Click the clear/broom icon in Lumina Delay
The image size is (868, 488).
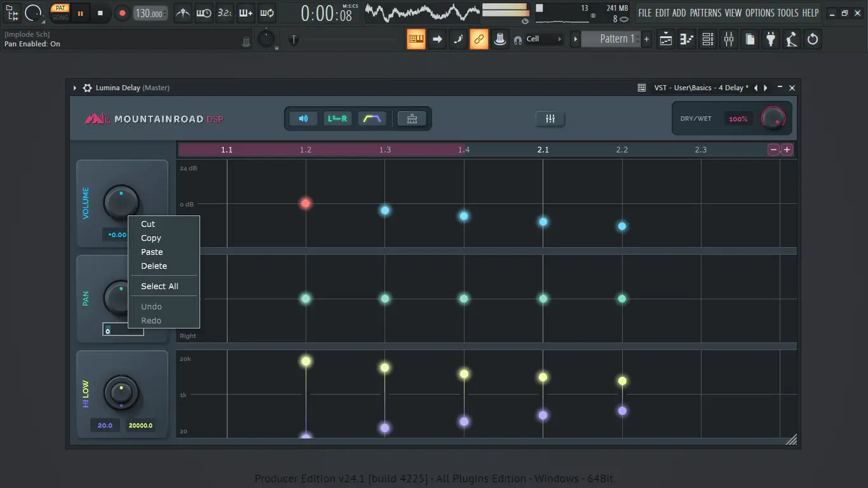click(412, 119)
